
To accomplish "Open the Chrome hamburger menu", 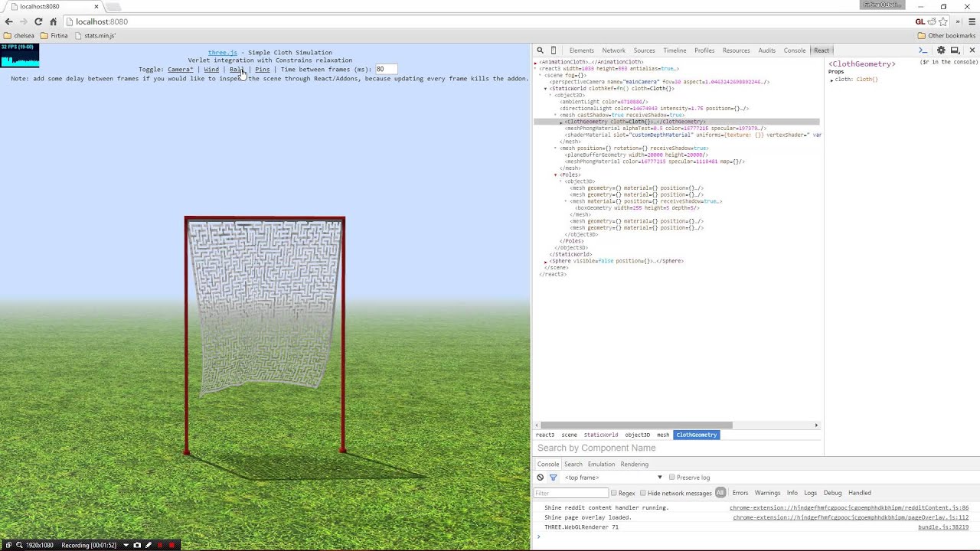I will coord(972,21).
